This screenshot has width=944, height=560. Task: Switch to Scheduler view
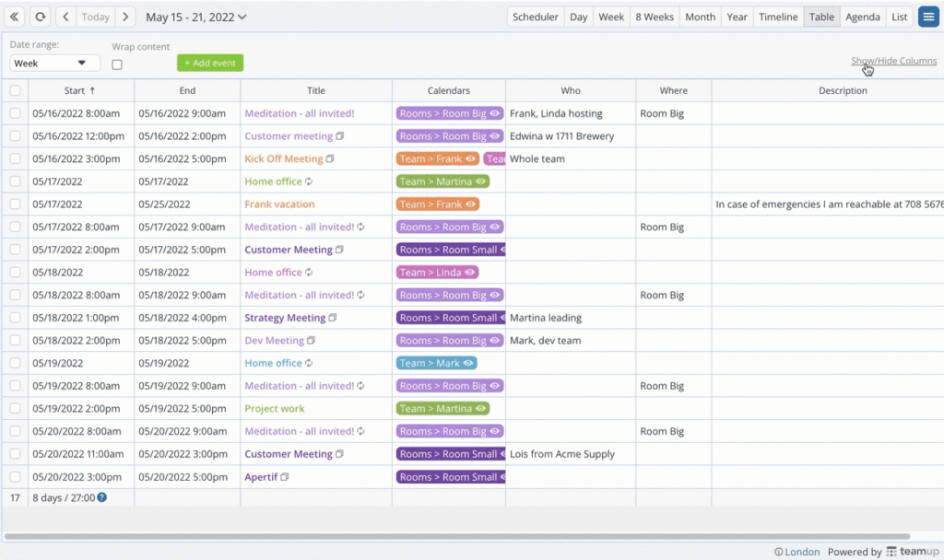tap(536, 17)
